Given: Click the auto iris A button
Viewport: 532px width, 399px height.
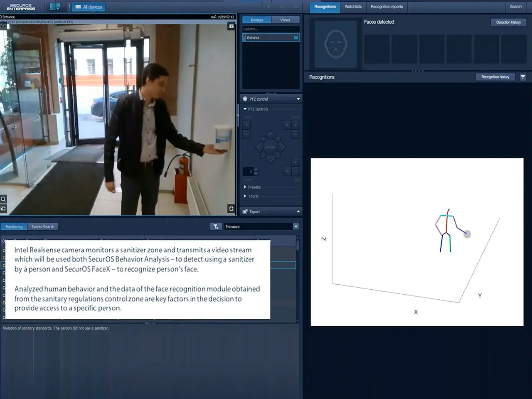Looking at the screenshot, I should click(287, 171).
